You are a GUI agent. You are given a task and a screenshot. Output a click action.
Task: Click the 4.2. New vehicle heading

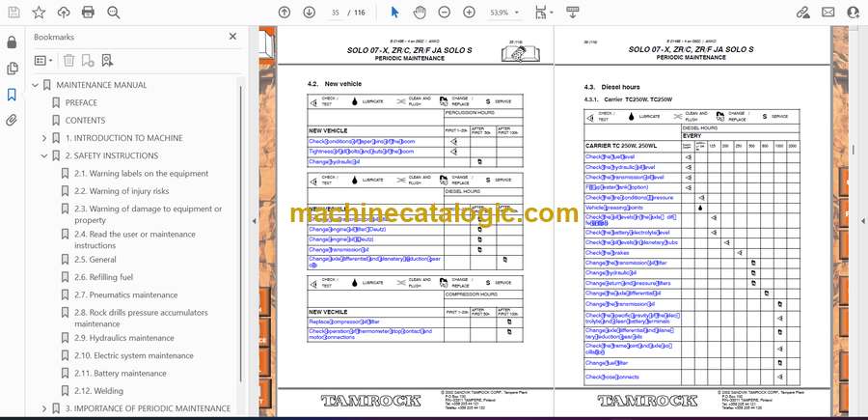click(335, 84)
